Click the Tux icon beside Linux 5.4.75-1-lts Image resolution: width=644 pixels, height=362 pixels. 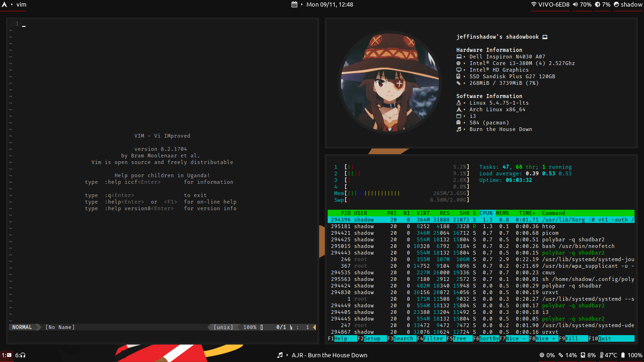click(x=459, y=103)
